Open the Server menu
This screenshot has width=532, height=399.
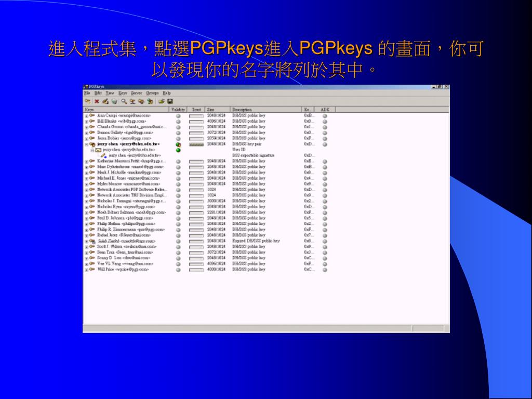click(x=137, y=93)
